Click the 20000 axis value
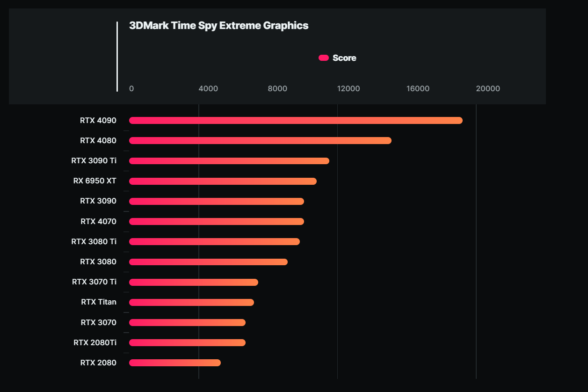 488,89
